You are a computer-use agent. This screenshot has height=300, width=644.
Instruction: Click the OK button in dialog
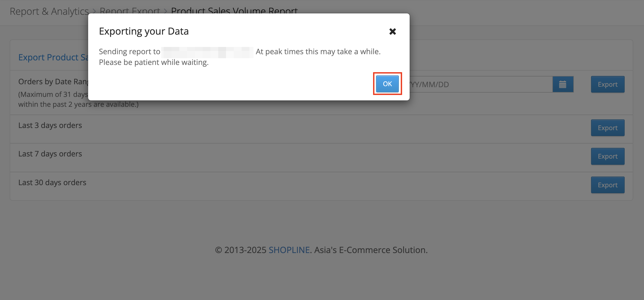[x=387, y=84]
